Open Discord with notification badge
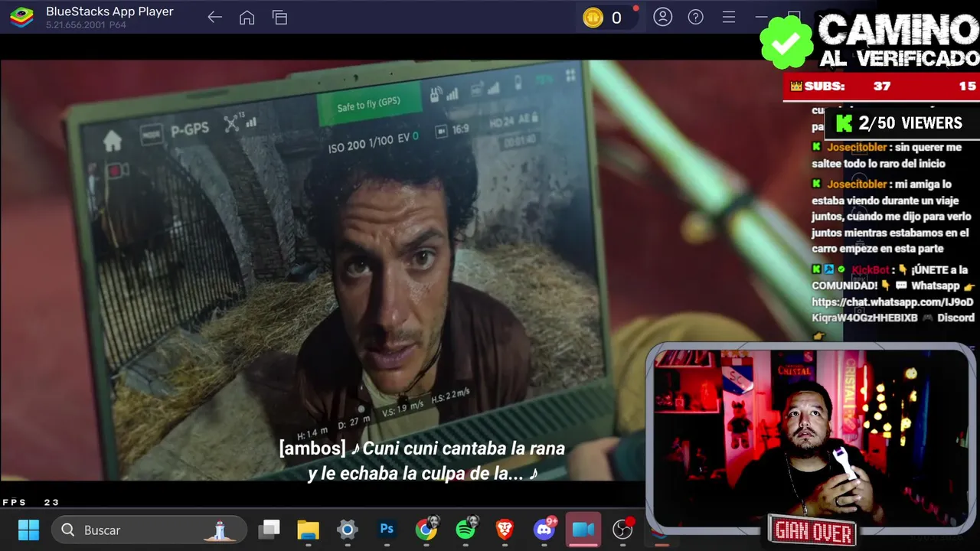 pyautogui.click(x=545, y=529)
